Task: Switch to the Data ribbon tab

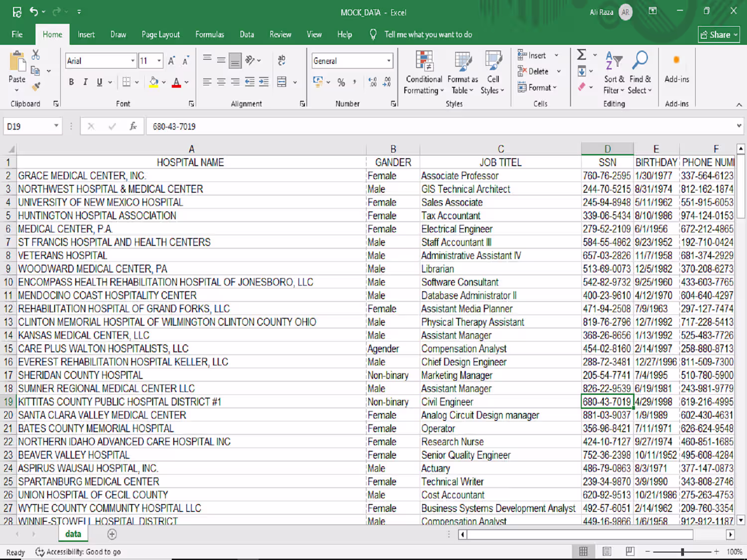Action: [x=247, y=34]
